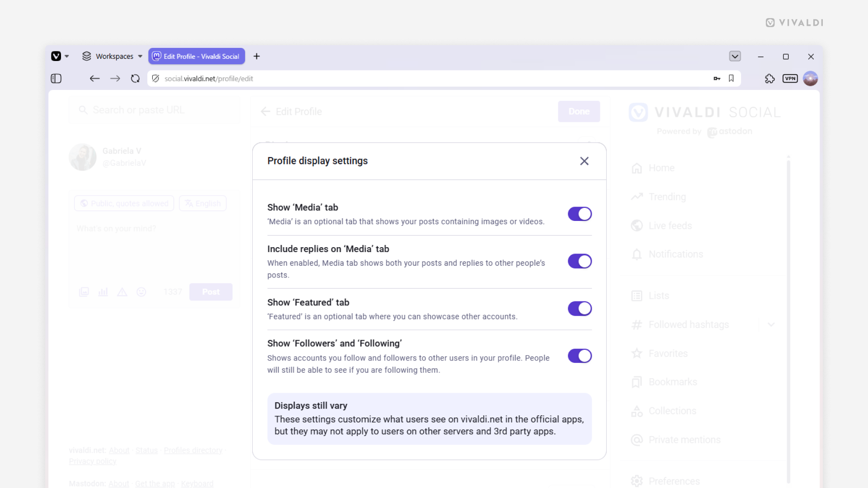This screenshot has height=488, width=868.
Task: Open the extensions puzzle icon
Action: tap(769, 79)
